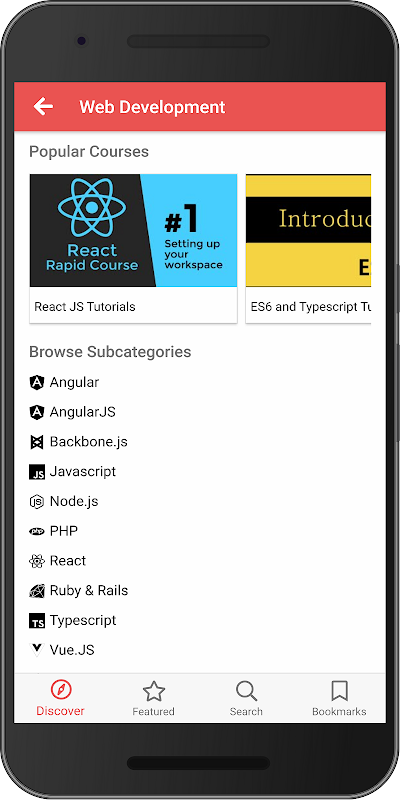Select the Discover tab

click(60, 698)
